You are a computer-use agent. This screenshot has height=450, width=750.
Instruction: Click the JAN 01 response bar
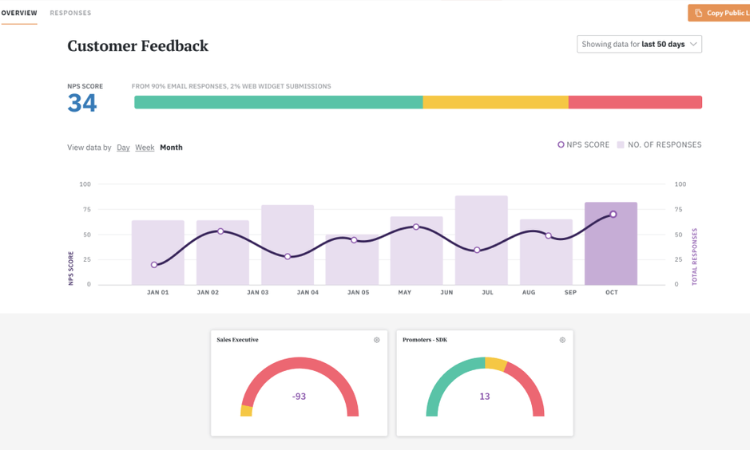click(x=158, y=252)
